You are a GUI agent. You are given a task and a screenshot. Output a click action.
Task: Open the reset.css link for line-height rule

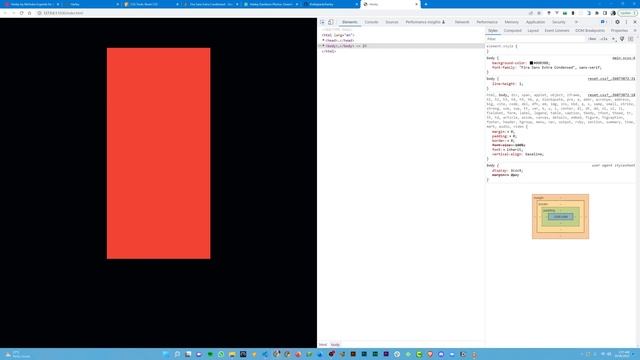coord(611,78)
